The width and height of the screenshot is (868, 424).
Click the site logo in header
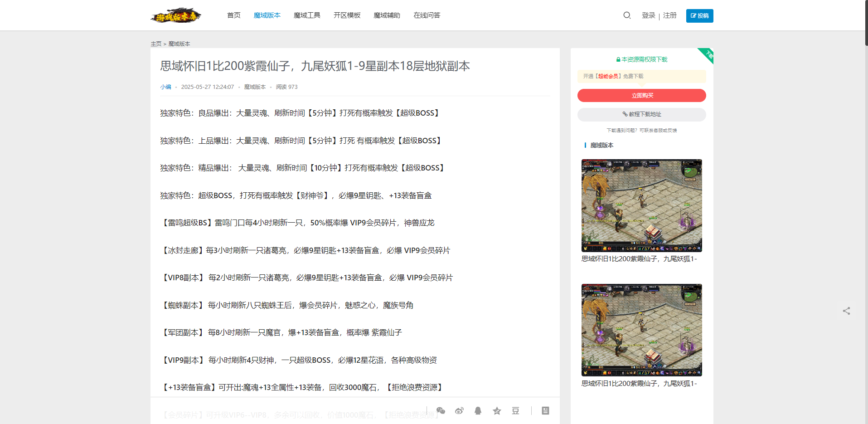(176, 15)
